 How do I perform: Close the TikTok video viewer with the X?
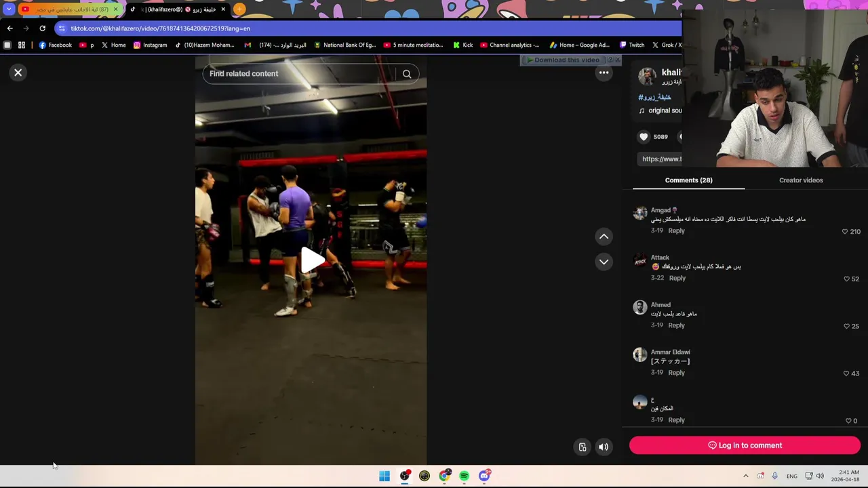pos(18,73)
